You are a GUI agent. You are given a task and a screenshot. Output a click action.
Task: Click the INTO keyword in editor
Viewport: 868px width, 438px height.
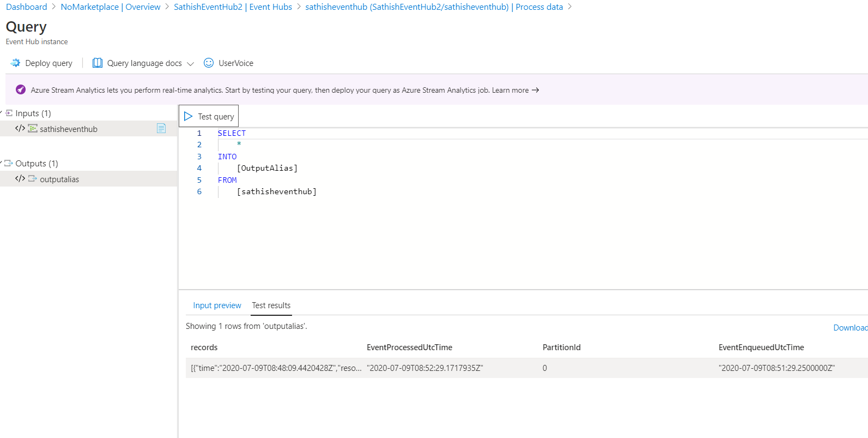click(x=227, y=157)
